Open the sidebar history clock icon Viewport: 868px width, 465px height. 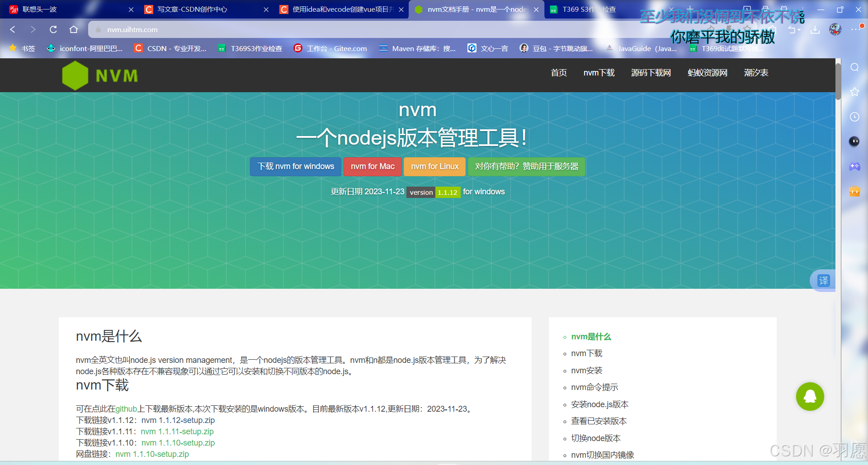click(854, 117)
